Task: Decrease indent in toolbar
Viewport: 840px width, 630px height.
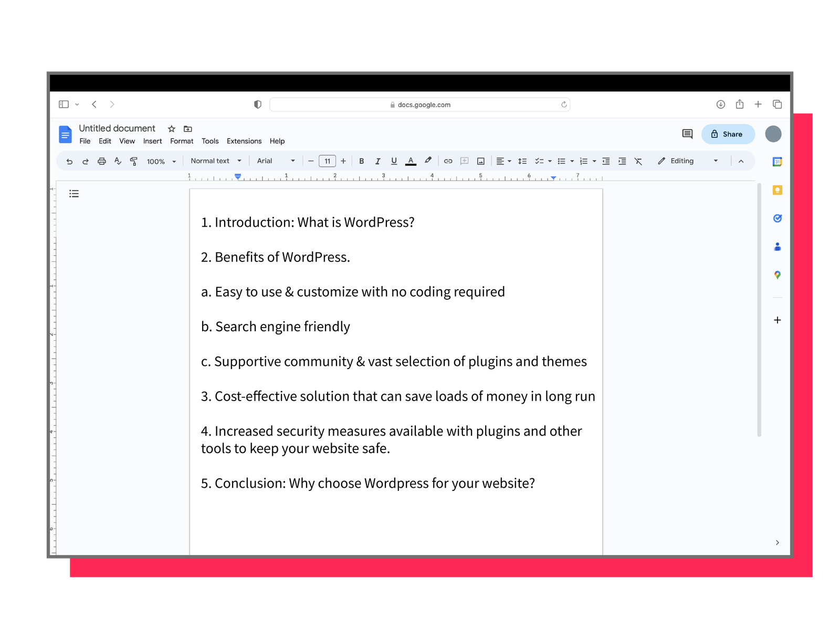Action: pos(606,161)
